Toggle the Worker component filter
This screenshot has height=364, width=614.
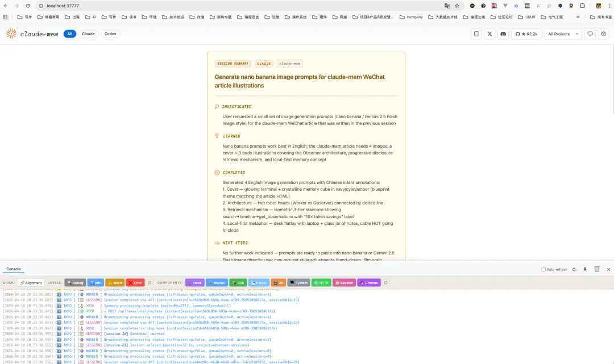[217, 283]
